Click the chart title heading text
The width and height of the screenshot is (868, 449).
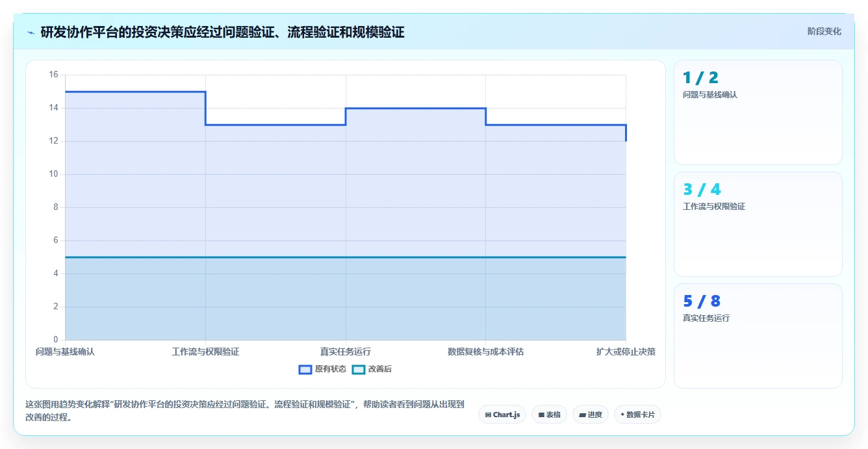[222, 32]
